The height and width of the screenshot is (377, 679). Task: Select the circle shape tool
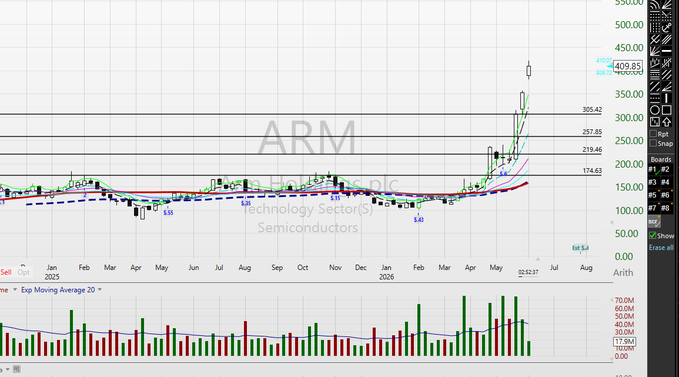coord(654,110)
